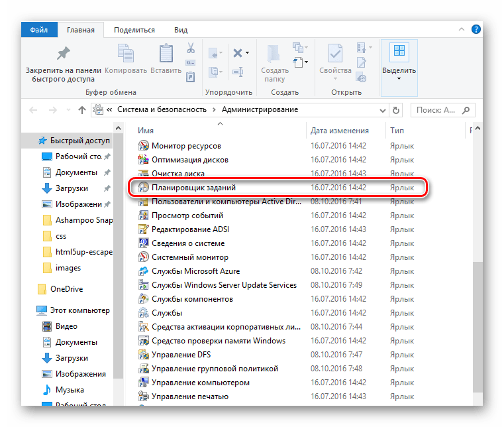
Task: Click the Select grid icon
Action: click(x=399, y=52)
